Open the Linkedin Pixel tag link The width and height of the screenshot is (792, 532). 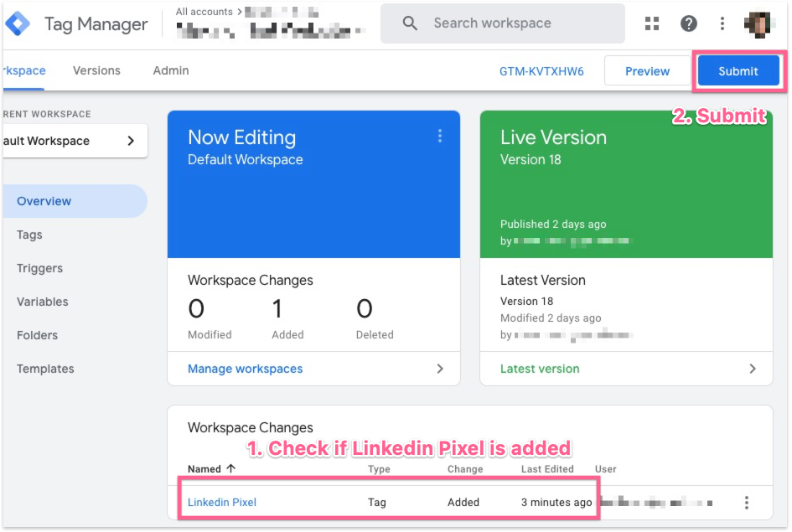coord(221,503)
